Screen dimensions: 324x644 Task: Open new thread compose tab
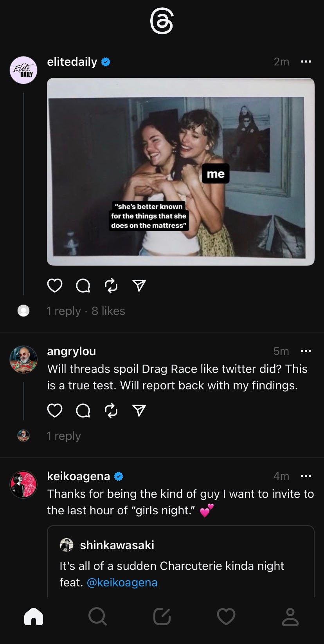click(162, 617)
